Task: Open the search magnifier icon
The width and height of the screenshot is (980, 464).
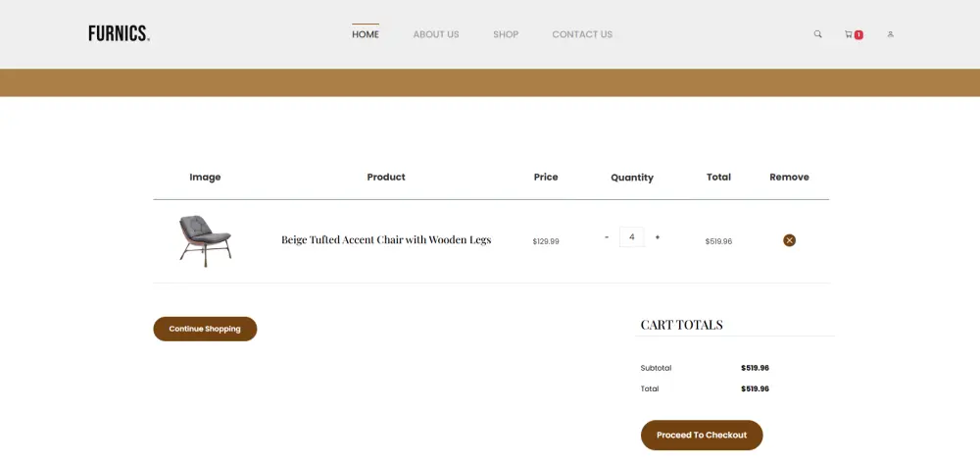Action: [817, 34]
